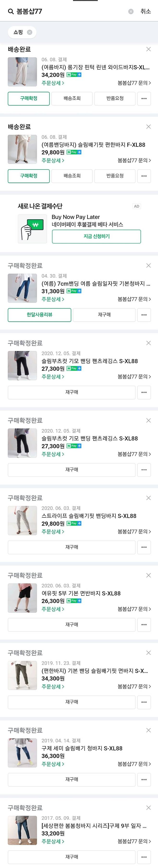Request return for the linen wide pants
Image resolution: width=158 pixels, height=868 pixels.
(115, 98)
